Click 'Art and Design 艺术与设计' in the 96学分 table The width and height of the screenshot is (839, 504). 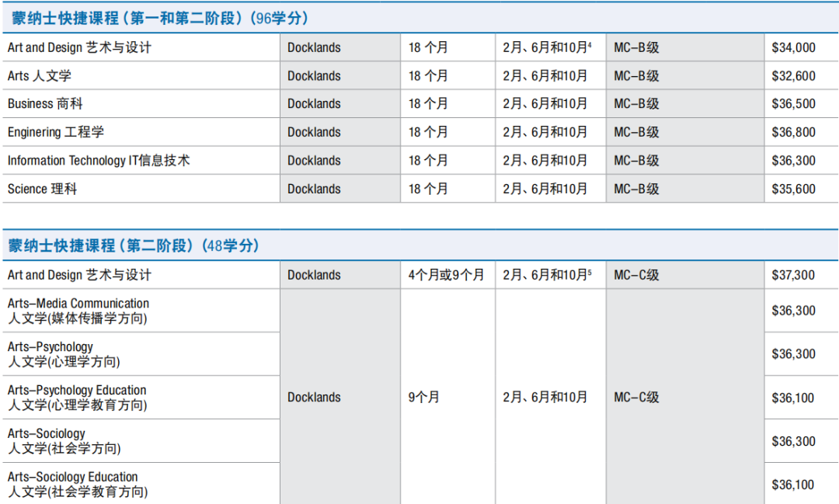(x=79, y=47)
